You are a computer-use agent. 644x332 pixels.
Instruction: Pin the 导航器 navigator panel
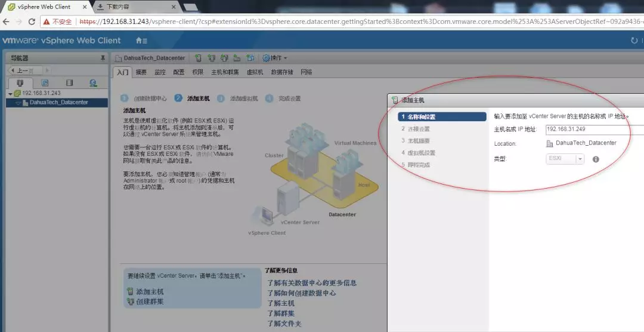pos(103,58)
